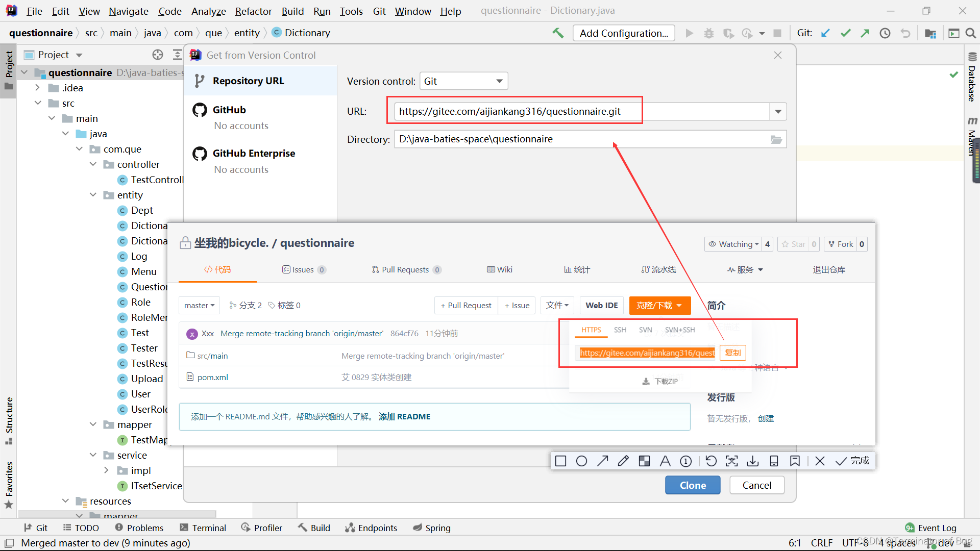Open Git history clock icon
980x551 pixels.
(885, 33)
